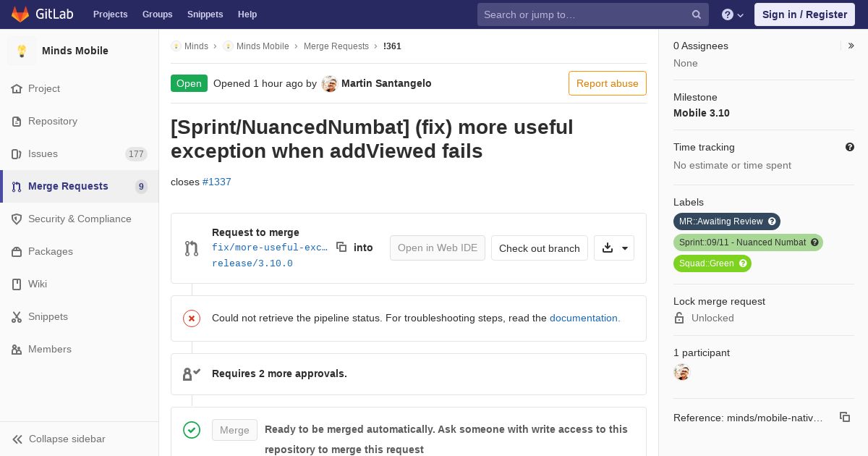Open the Projects menu in the navbar
Image resolution: width=868 pixels, height=456 pixels.
[110, 14]
